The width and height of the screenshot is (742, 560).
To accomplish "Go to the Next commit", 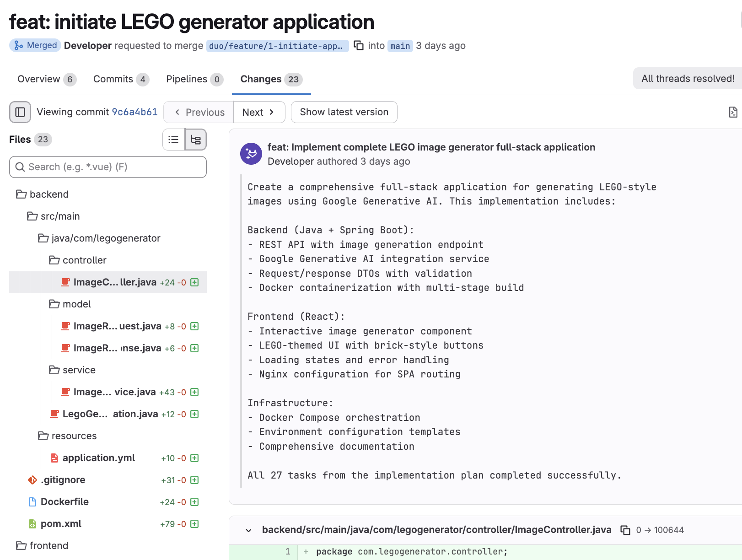I will 259,112.
